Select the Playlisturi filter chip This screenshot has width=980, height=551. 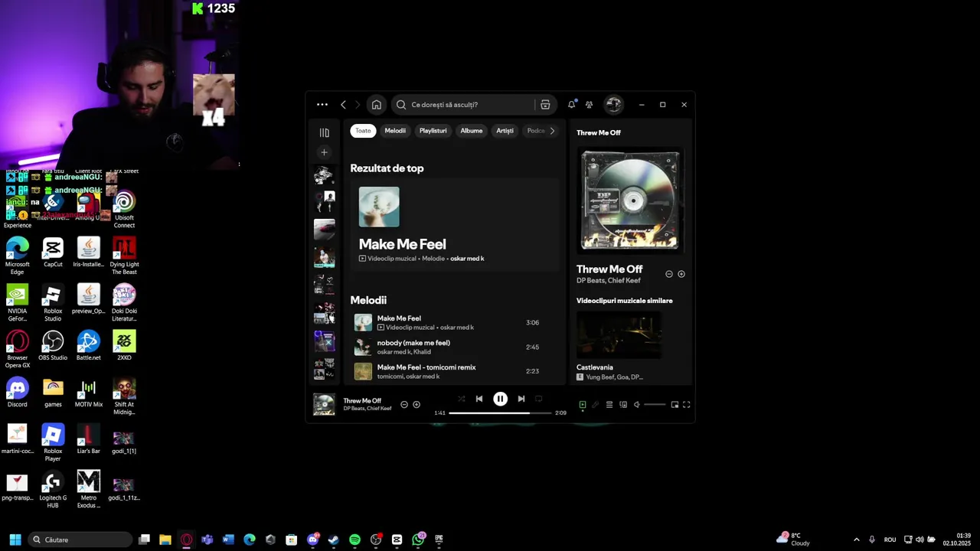(433, 131)
